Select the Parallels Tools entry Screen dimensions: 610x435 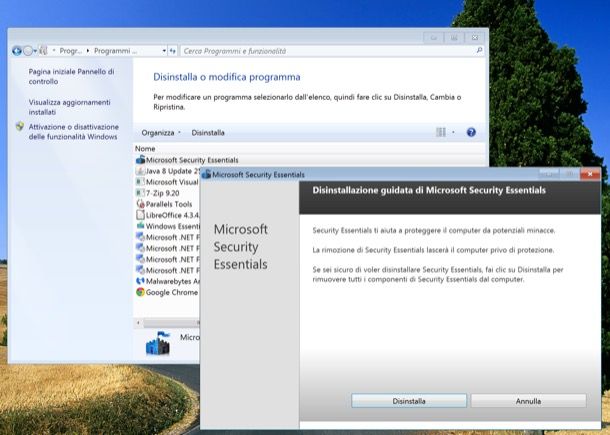tap(169, 204)
